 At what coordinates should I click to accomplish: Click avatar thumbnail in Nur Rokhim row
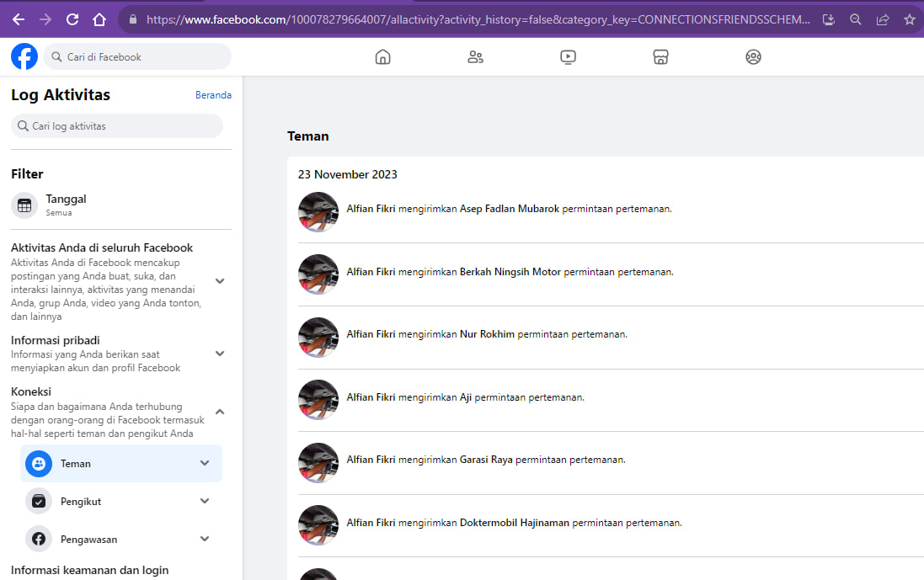click(x=318, y=338)
